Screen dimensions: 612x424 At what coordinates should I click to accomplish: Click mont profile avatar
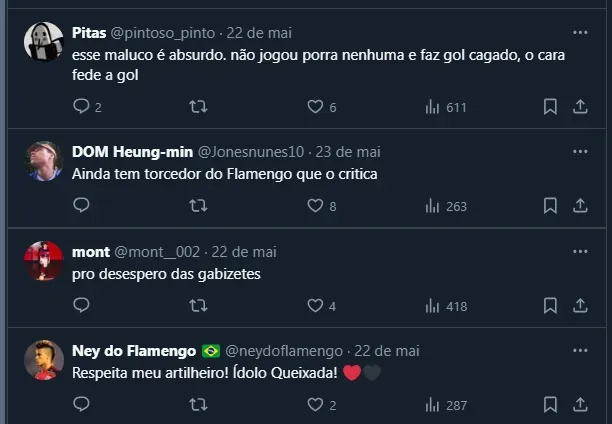click(44, 261)
